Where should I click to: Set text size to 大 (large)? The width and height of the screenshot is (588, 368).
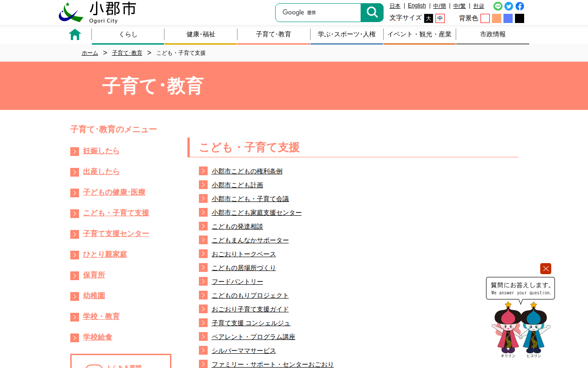(429, 18)
